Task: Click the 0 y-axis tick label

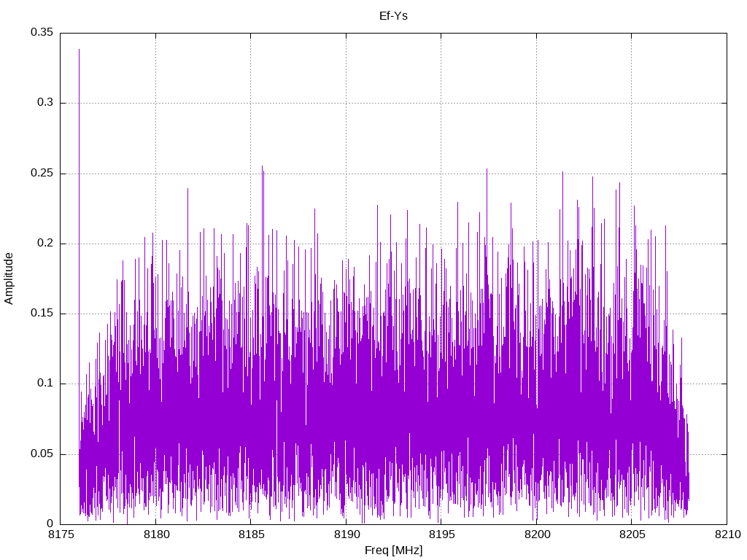Action: coord(50,524)
